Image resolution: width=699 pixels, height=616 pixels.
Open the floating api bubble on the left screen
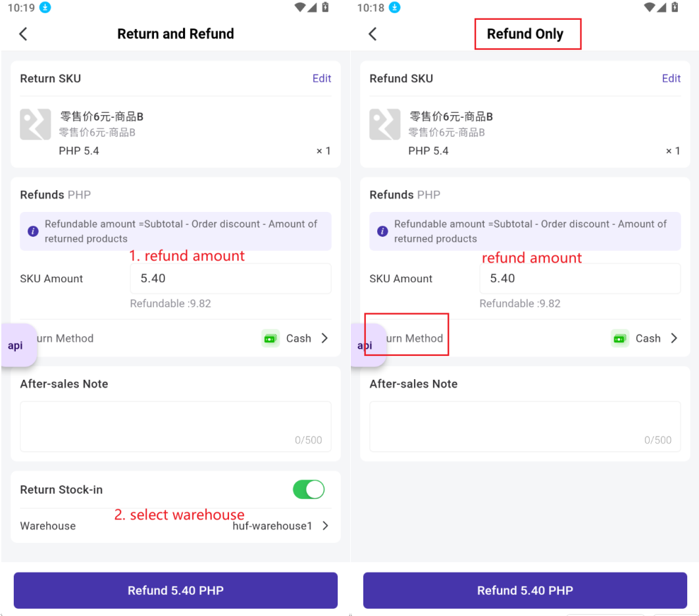coord(16,346)
